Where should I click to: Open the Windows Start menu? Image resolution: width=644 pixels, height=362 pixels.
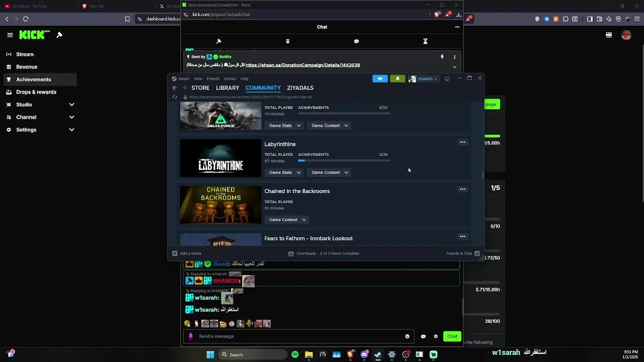click(210, 354)
